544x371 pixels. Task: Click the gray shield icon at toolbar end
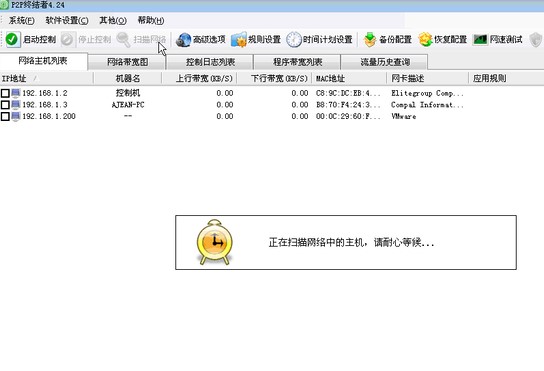(x=536, y=40)
